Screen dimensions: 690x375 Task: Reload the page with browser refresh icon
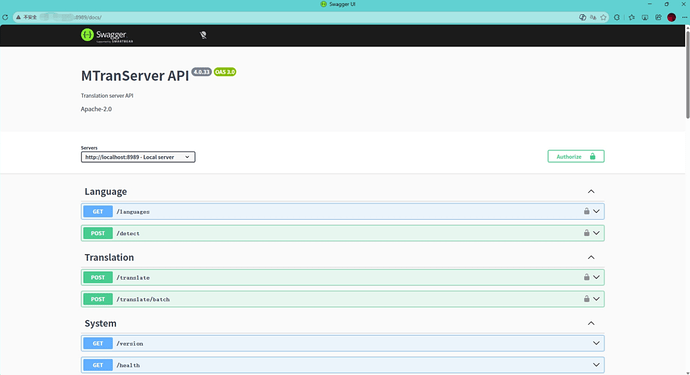5,17
